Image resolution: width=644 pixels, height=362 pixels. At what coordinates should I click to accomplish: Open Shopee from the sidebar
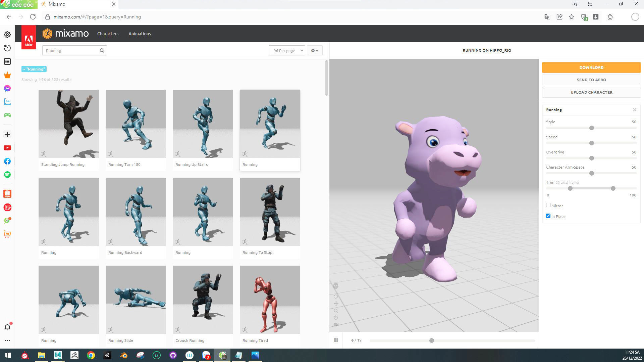pyautogui.click(x=7, y=194)
